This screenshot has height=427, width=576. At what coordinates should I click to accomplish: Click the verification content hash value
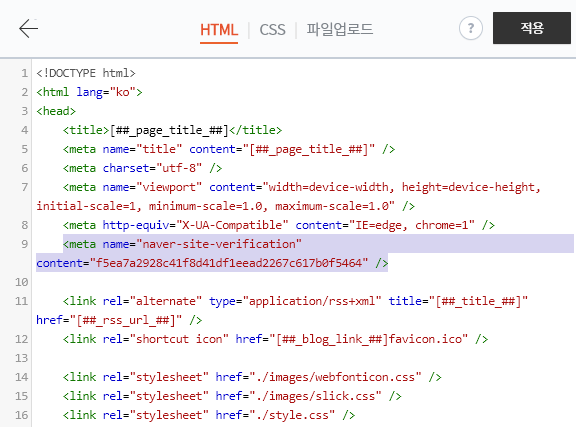pyautogui.click(x=228, y=263)
